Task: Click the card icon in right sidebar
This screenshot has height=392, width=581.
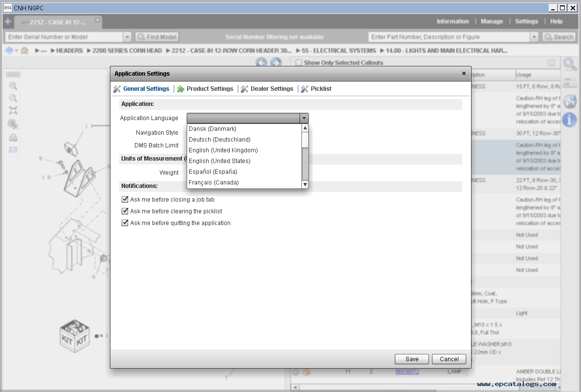Action: pos(570,83)
